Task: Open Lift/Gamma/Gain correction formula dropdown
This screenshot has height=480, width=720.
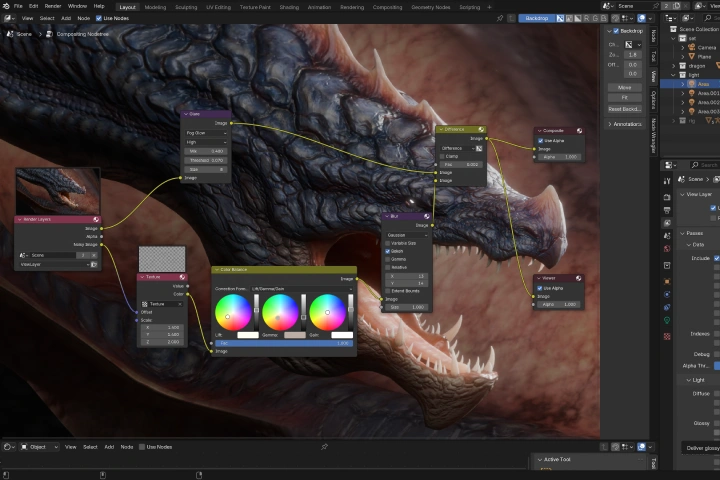Action: point(302,289)
